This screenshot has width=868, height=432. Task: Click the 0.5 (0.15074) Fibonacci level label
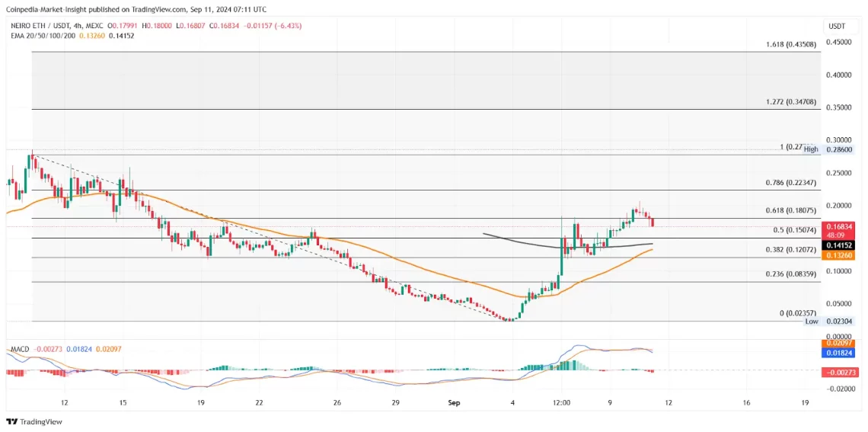point(796,230)
